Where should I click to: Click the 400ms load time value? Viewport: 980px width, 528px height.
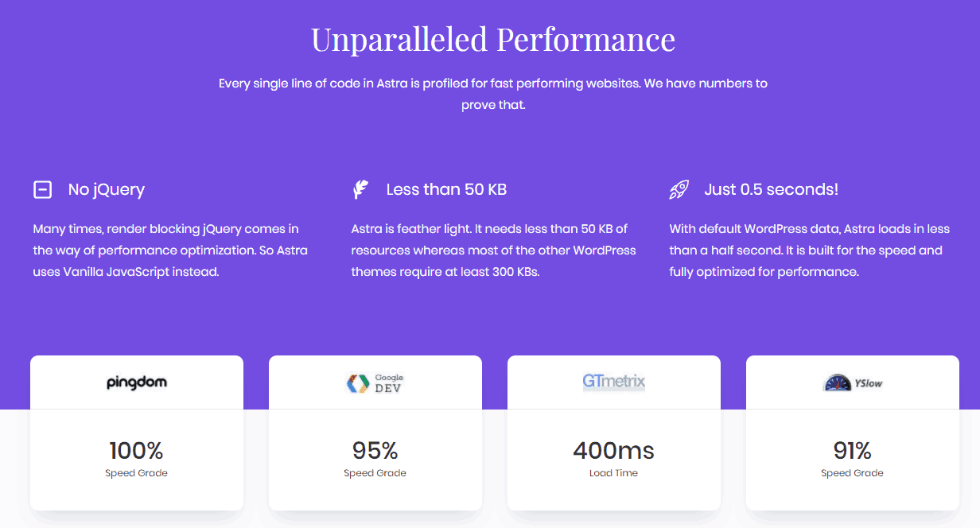click(x=614, y=451)
